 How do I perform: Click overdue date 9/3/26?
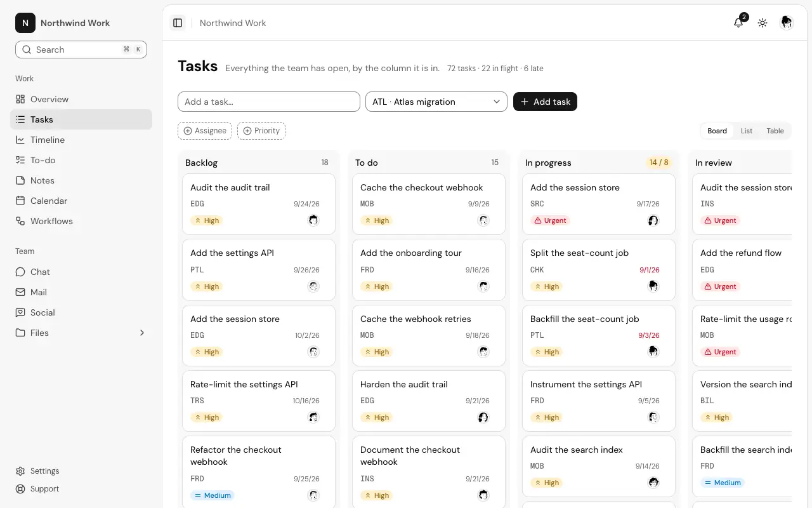click(x=649, y=335)
